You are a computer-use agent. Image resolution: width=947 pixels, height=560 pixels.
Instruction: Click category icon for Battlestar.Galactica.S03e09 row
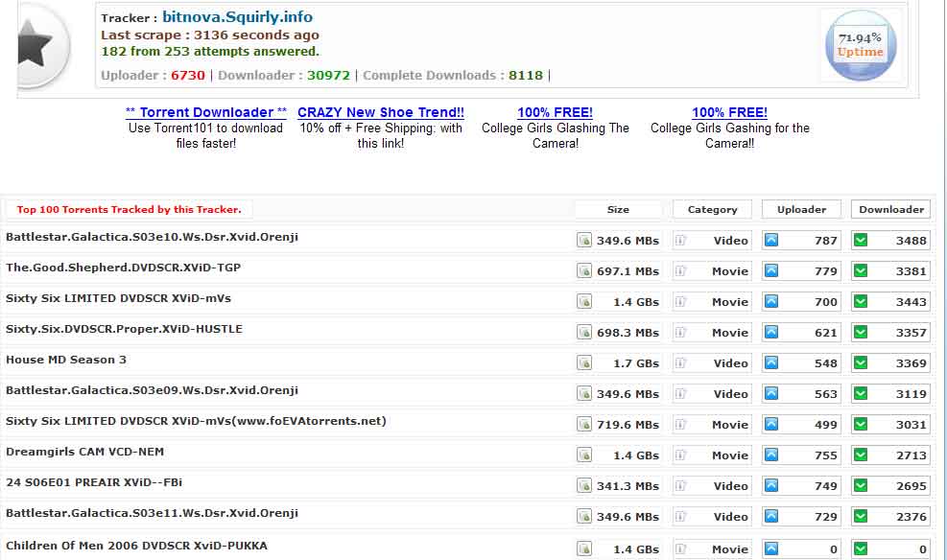point(680,393)
